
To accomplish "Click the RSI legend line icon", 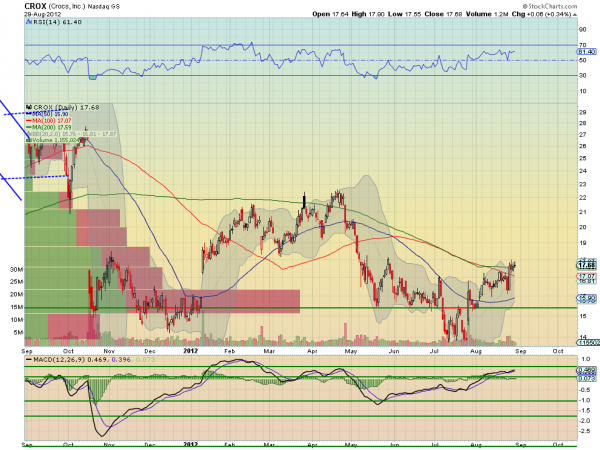I will 29,22.
